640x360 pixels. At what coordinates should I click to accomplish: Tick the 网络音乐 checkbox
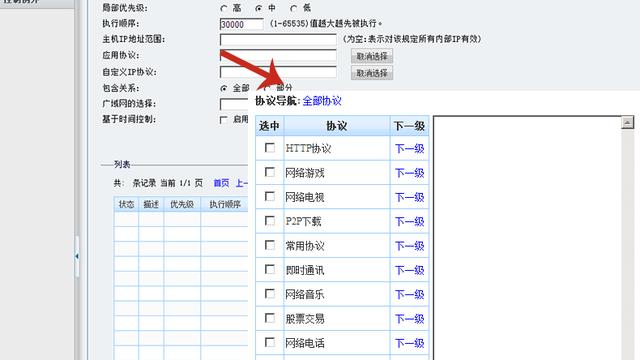[269, 294]
